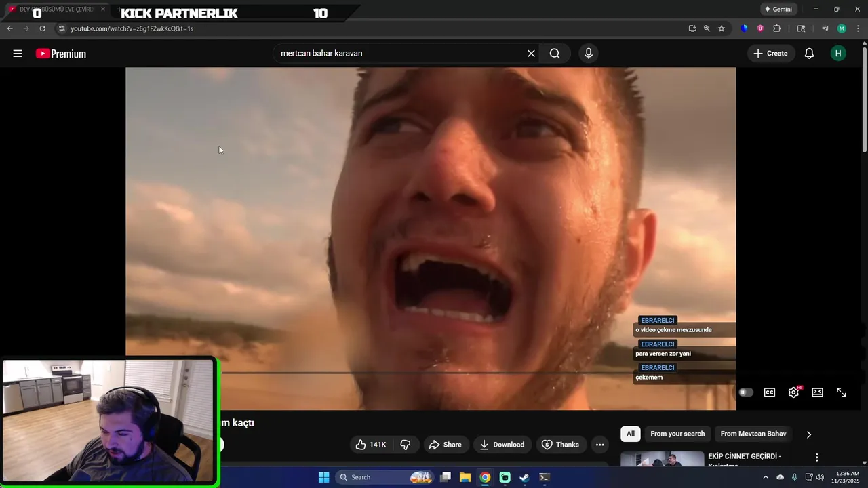Go to YouTube Premium home logo
The height and width of the screenshot is (488, 868).
[61, 54]
